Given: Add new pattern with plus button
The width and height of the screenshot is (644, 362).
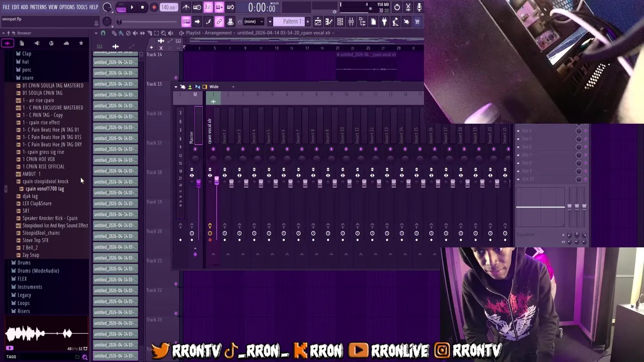Looking at the screenshot, I should point(308,22).
